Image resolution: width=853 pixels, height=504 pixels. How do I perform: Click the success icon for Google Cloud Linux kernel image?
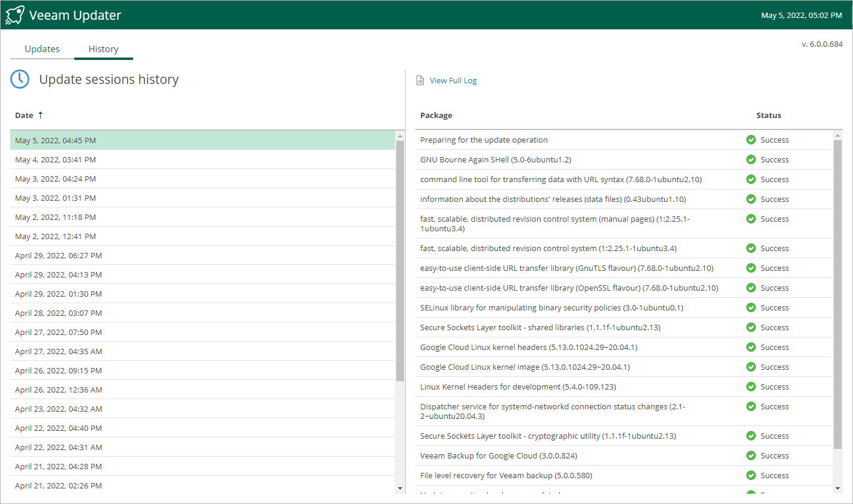pyautogui.click(x=751, y=367)
